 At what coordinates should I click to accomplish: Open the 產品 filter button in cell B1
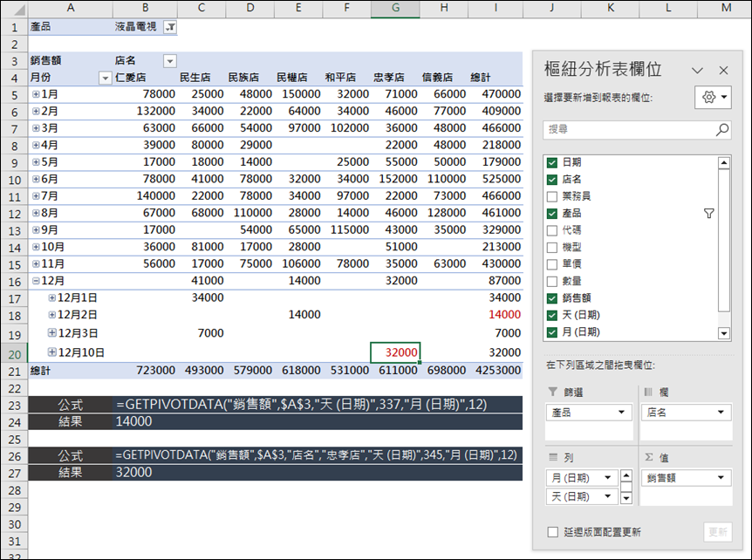point(170,27)
